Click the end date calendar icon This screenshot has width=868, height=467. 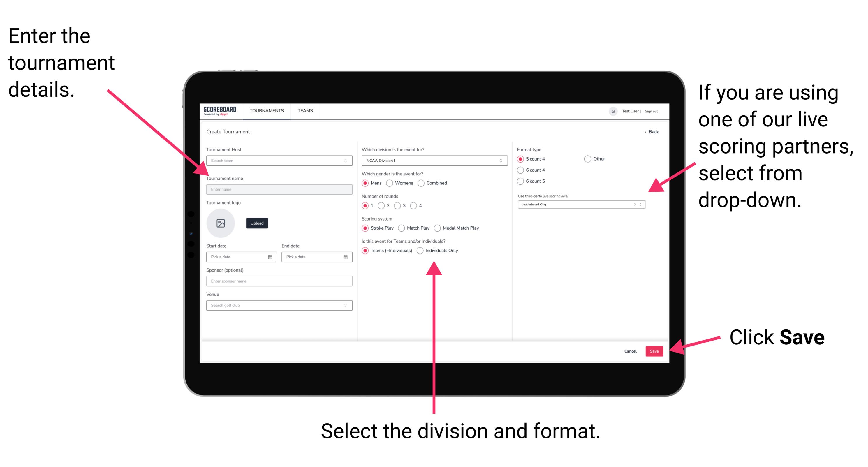click(x=346, y=257)
